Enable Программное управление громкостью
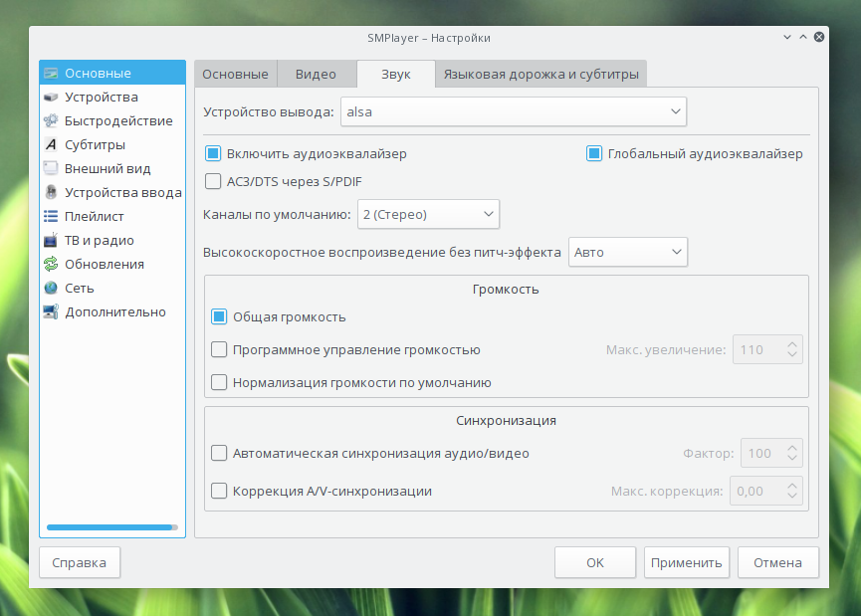The width and height of the screenshot is (861, 616). 219,349
